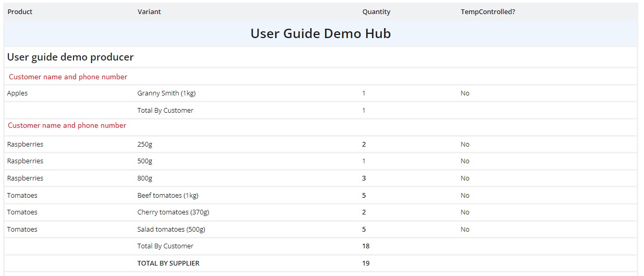
Task: Click the 250g Raspberries variant cell
Action: coord(145,145)
